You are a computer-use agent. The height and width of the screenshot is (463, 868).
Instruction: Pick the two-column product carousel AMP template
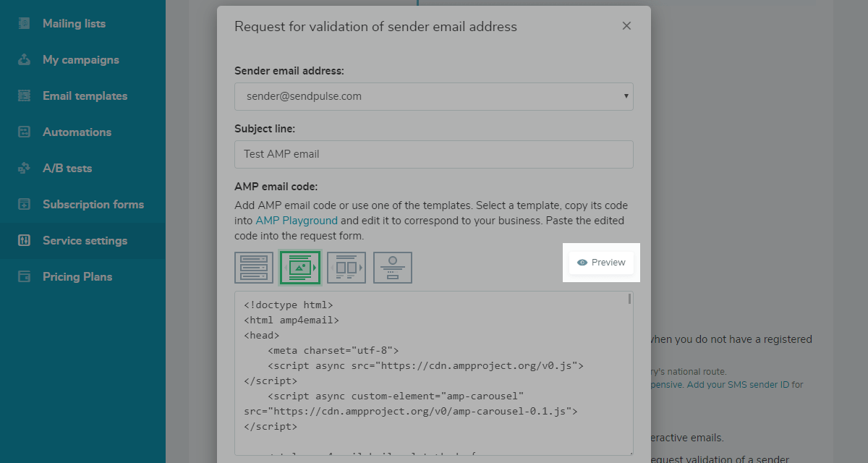[346, 268]
